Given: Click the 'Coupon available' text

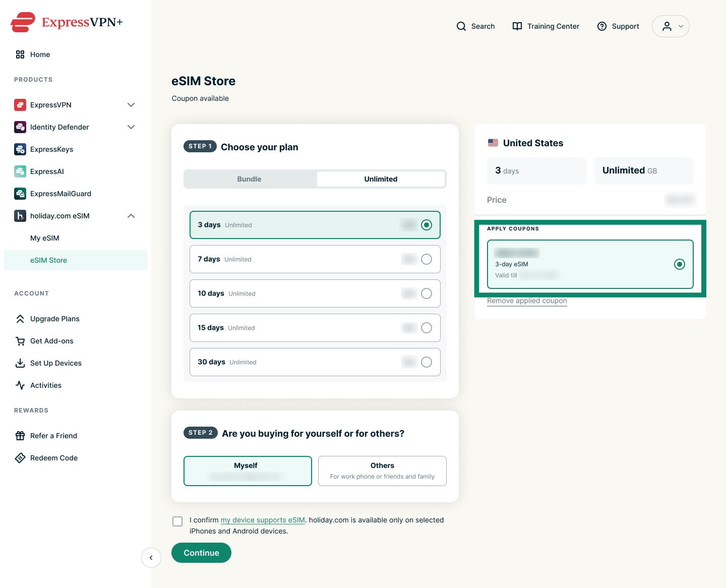Looking at the screenshot, I should click(200, 98).
